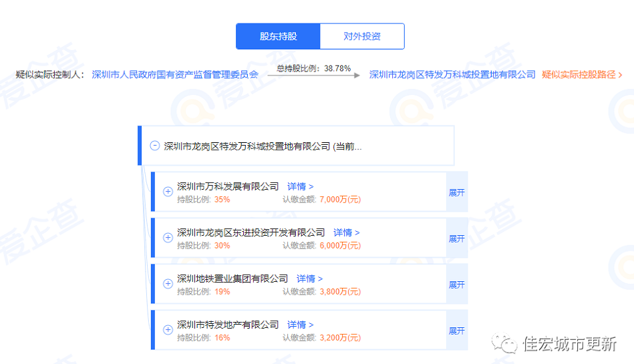The height and width of the screenshot is (364, 634).
Task: Open the 疑似实际控股路径 link
Action: point(582,75)
